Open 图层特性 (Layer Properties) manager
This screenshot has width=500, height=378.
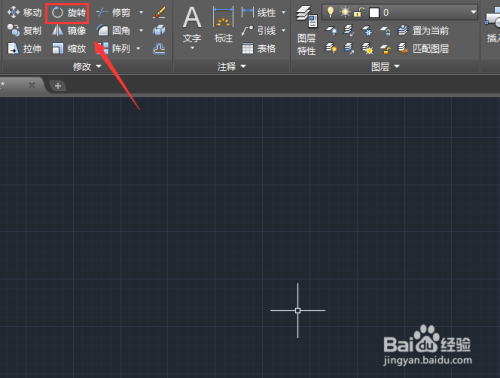[307, 31]
